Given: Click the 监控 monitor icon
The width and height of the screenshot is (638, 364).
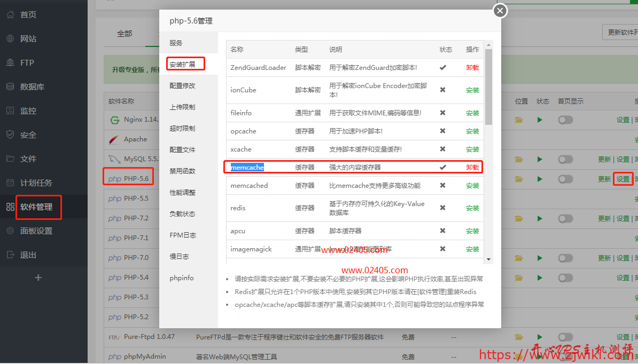Looking at the screenshot, I should (x=11, y=110).
